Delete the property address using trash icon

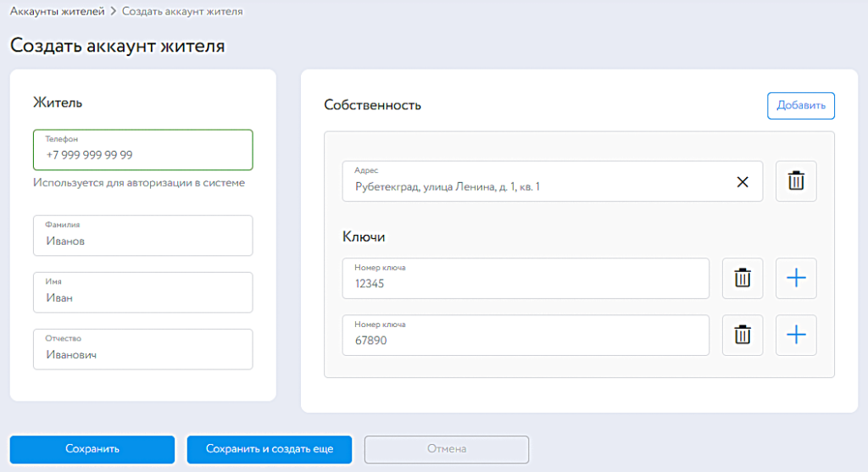tap(796, 181)
